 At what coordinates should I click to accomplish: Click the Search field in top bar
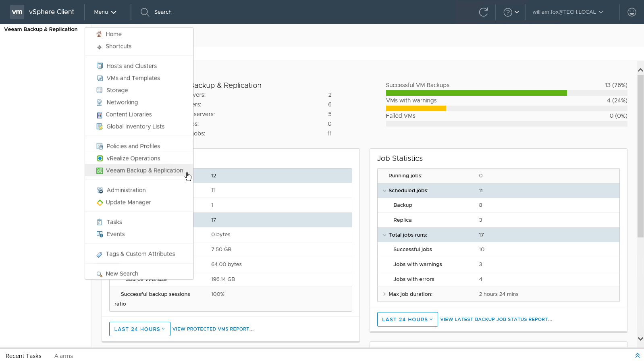[163, 12]
